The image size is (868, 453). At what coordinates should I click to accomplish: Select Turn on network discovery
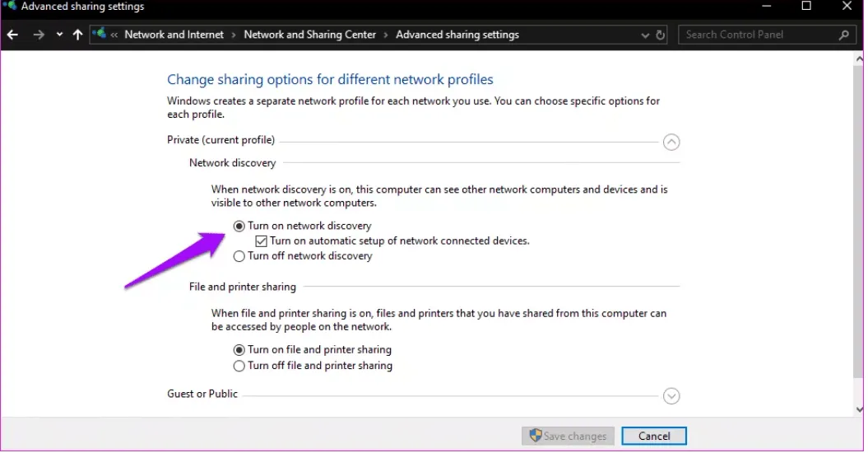tap(239, 226)
